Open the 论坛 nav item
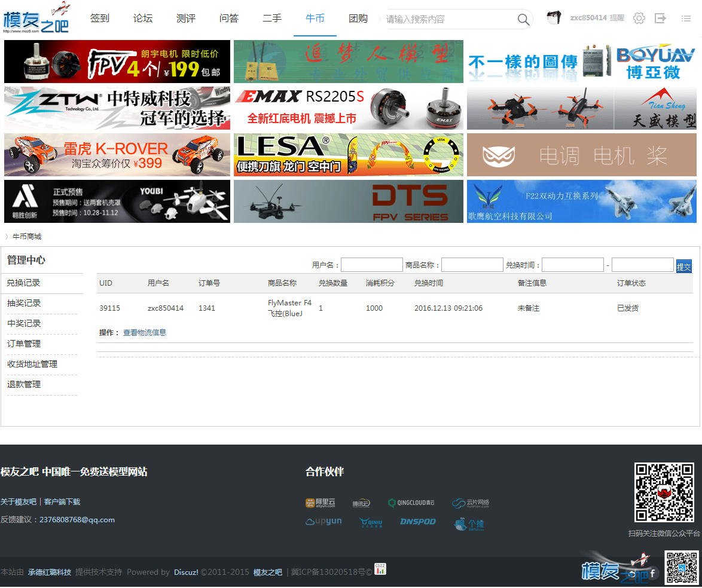This screenshot has width=702, height=588. click(x=143, y=19)
